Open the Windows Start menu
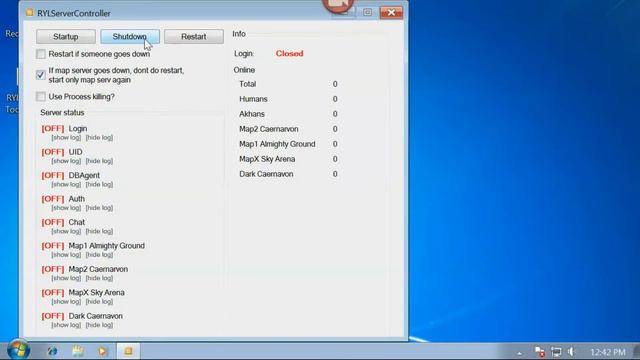The height and width of the screenshot is (360, 640). pos(18,350)
